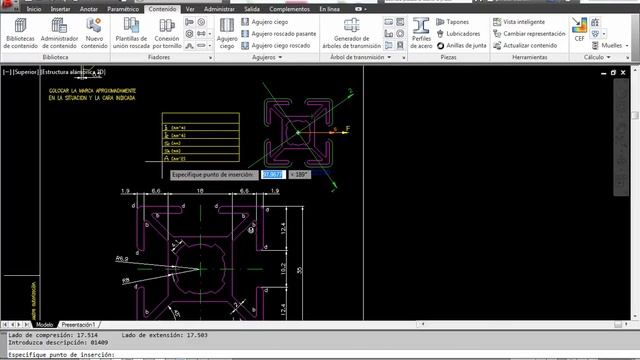The height and width of the screenshot is (360, 640).
Task: Click the Estructura alámbrica 2D visual style label
Action: click(x=73, y=72)
